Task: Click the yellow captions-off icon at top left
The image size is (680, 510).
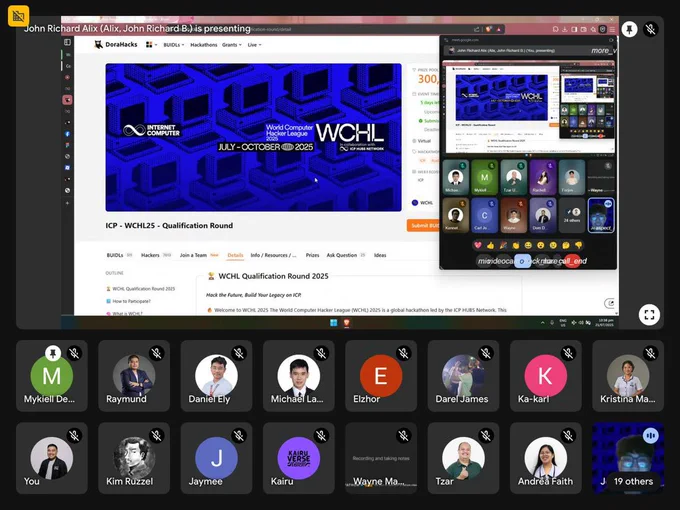Action: pos(18,16)
